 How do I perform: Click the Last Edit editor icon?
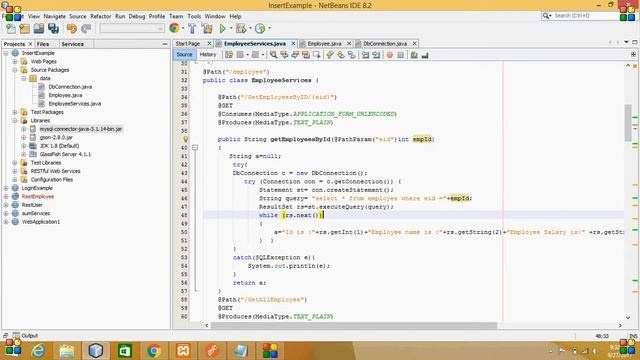coord(229,55)
